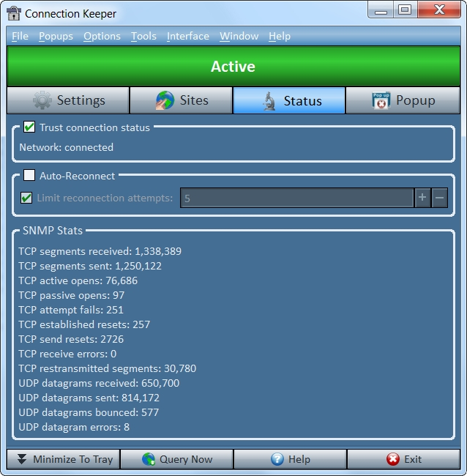The height and width of the screenshot is (476, 467).
Task: Click 'TCP attempt fails: 251' line
Action: click(71, 310)
